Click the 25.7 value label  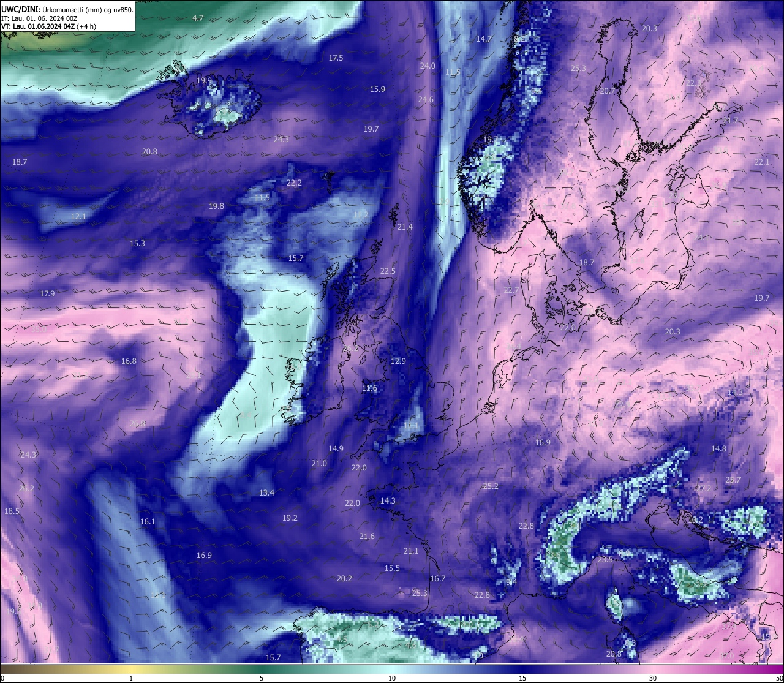pyautogui.click(x=733, y=480)
